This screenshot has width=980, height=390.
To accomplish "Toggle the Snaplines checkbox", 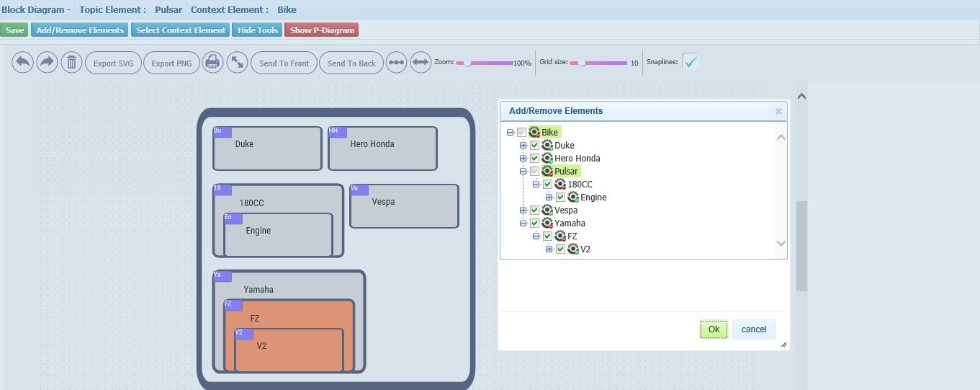I will [x=691, y=62].
